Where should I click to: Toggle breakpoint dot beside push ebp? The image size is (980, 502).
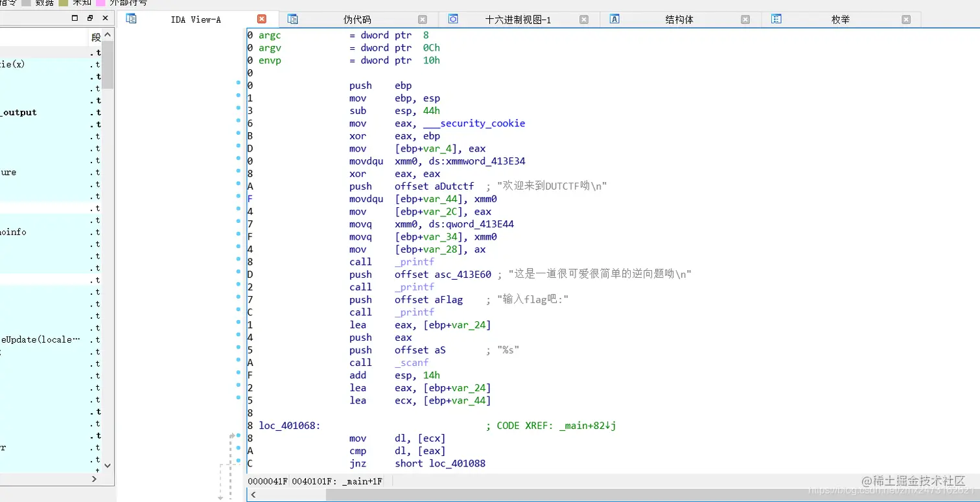(x=239, y=83)
